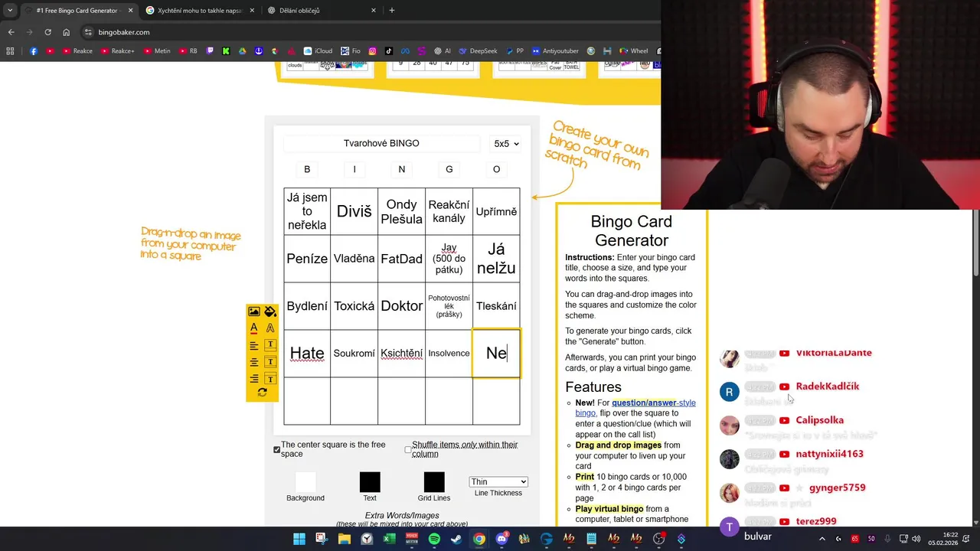Switch to the Dělání obličejů tab

[x=322, y=11]
